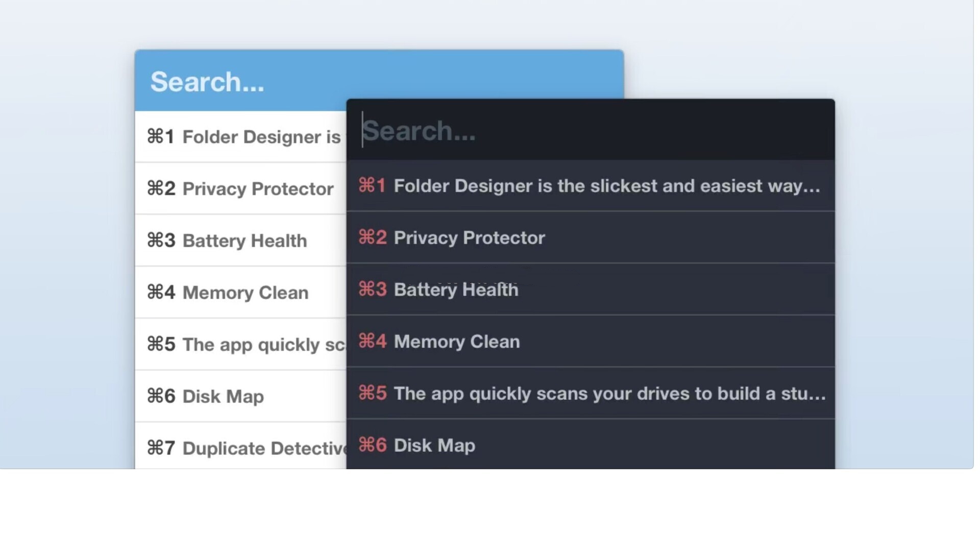Choose Privacy Protector in light window
The width and height of the screenshot is (980, 552).
[241, 188]
